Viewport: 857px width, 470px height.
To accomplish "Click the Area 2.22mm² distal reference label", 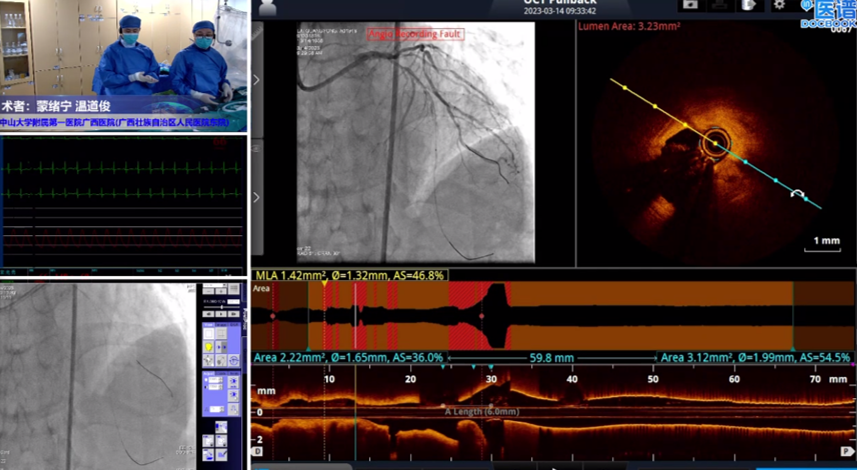I will (x=349, y=358).
